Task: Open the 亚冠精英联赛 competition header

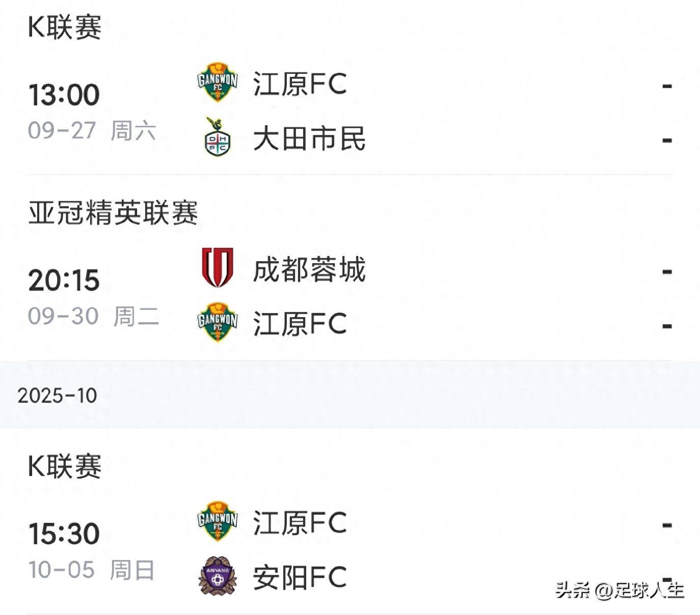Action: (113, 213)
